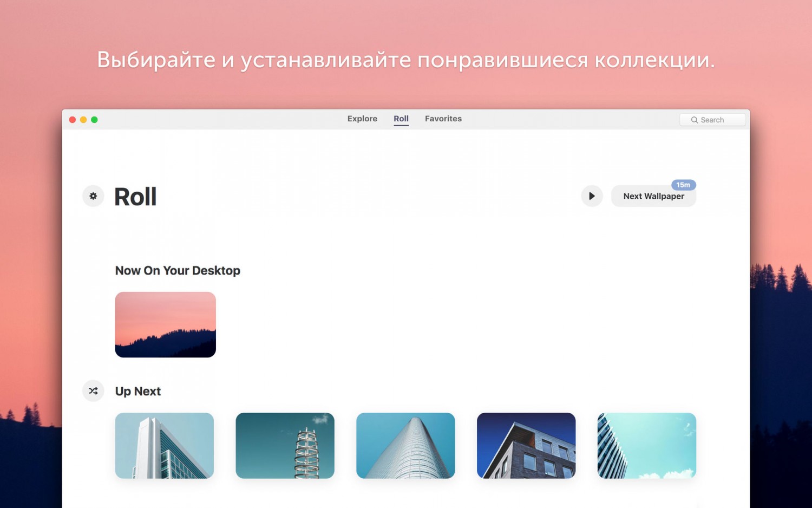Click the magnifier icon in Search
Viewport: 812px width, 508px height.
694,120
